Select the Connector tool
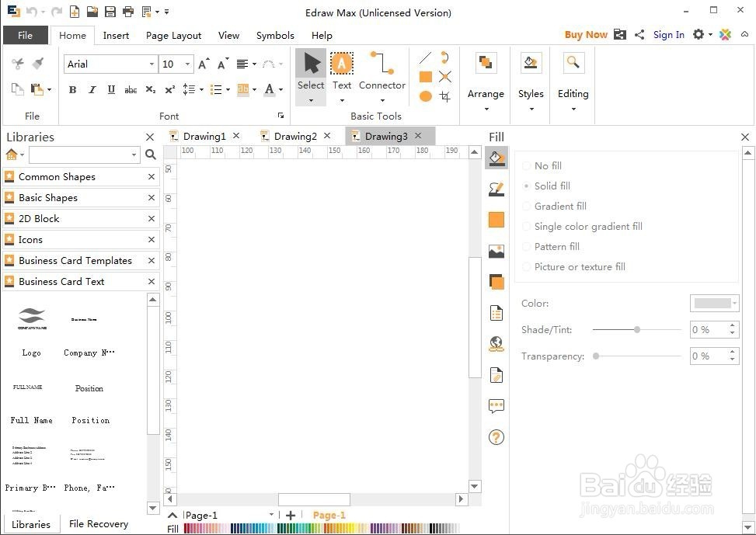Screen dimensions: 756x535 click(382, 77)
